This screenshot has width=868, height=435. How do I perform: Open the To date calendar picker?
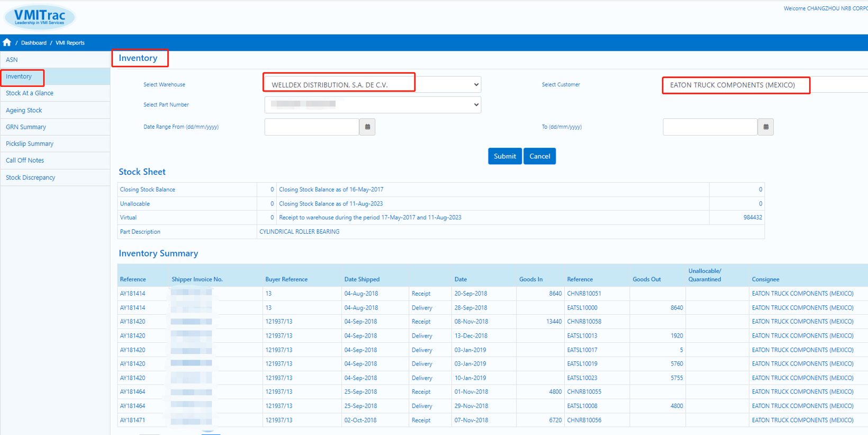pyautogui.click(x=765, y=127)
